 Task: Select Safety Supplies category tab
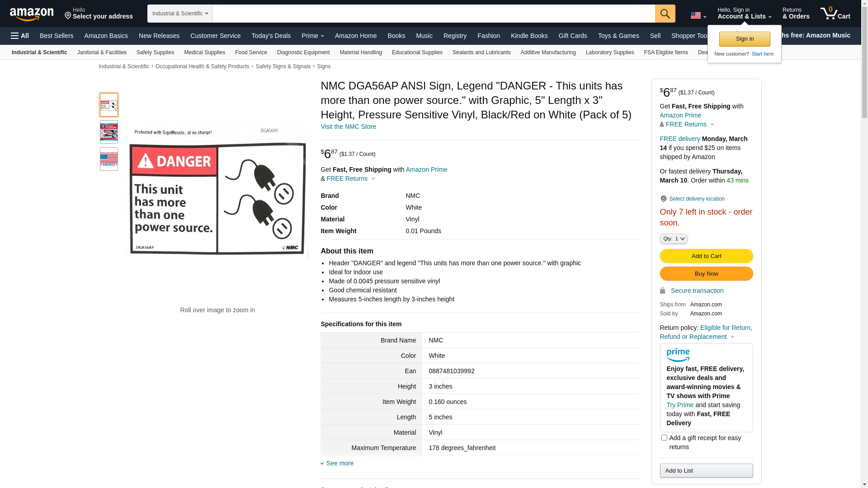click(155, 52)
